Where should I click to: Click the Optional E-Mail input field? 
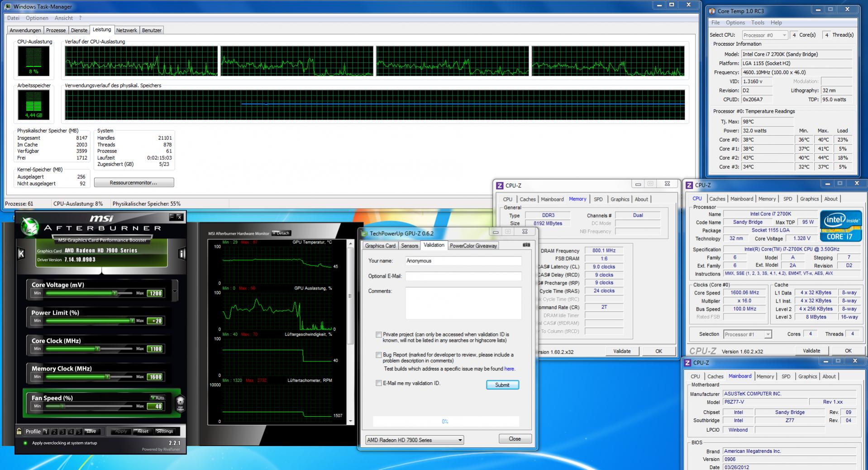click(x=463, y=276)
